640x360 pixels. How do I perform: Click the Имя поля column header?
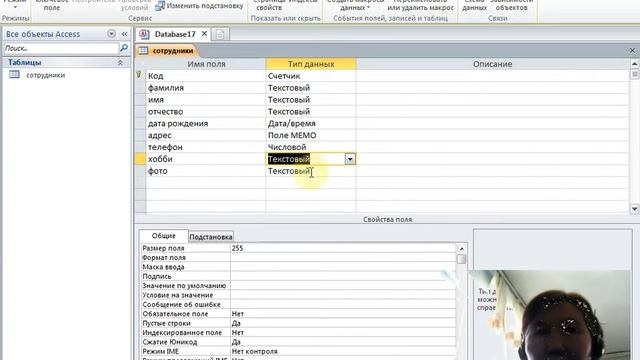(x=206, y=64)
